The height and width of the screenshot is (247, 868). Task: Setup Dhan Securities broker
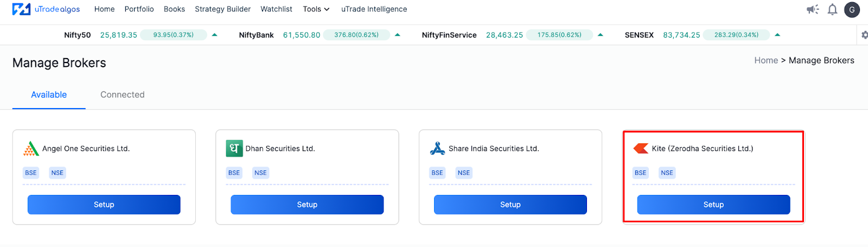click(307, 205)
